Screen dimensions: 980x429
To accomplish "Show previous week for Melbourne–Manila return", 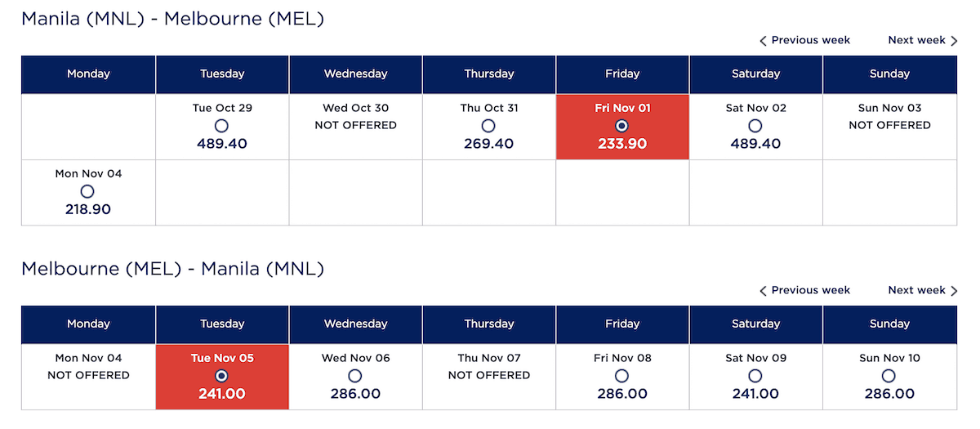I will (x=804, y=290).
